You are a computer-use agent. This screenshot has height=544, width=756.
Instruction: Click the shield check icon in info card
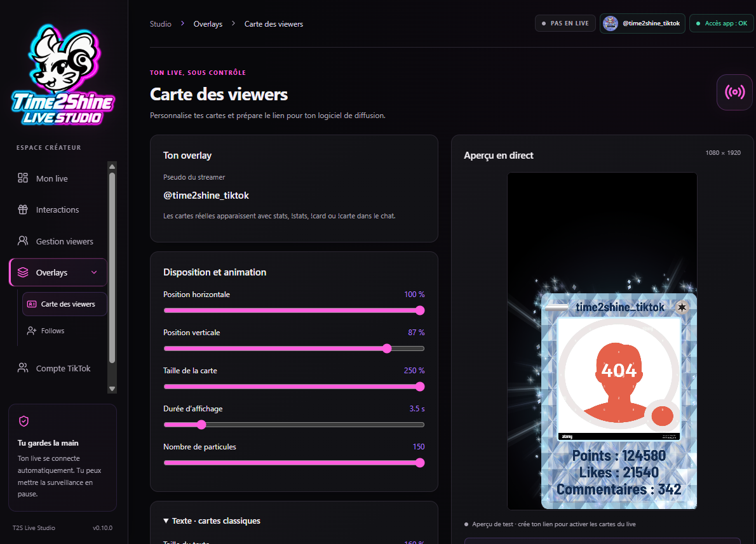pyautogui.click(x=24, y=421)
